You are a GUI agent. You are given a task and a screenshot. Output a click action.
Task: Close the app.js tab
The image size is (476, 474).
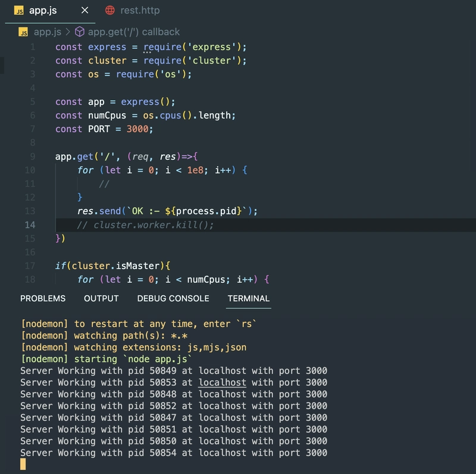(84, 10)
